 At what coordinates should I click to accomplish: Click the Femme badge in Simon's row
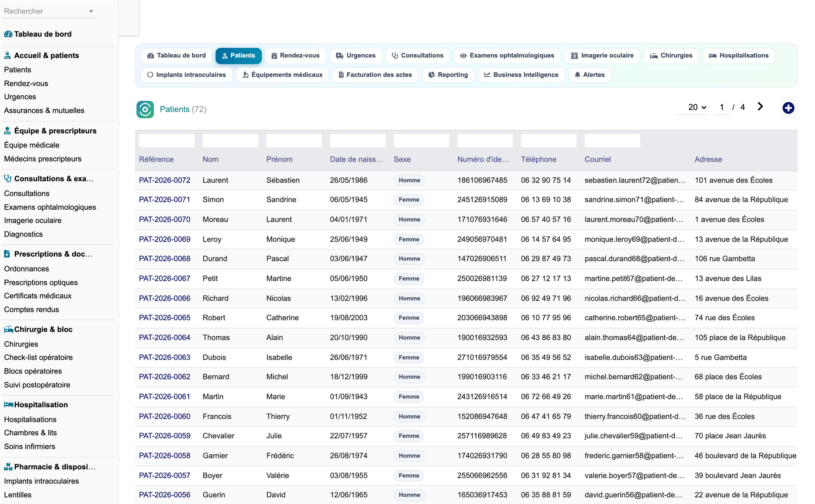pos(409,200)
